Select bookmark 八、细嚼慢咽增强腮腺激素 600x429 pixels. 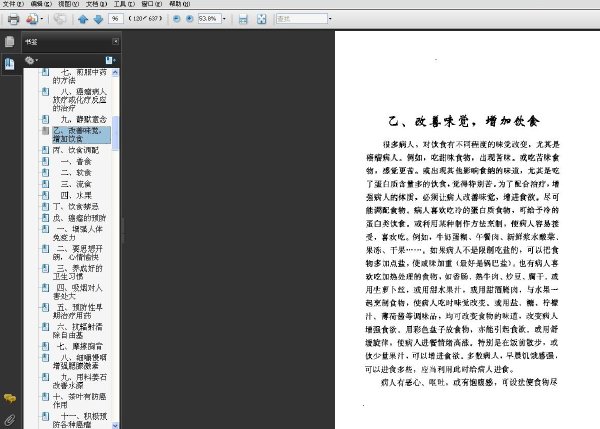click(80, 362)
